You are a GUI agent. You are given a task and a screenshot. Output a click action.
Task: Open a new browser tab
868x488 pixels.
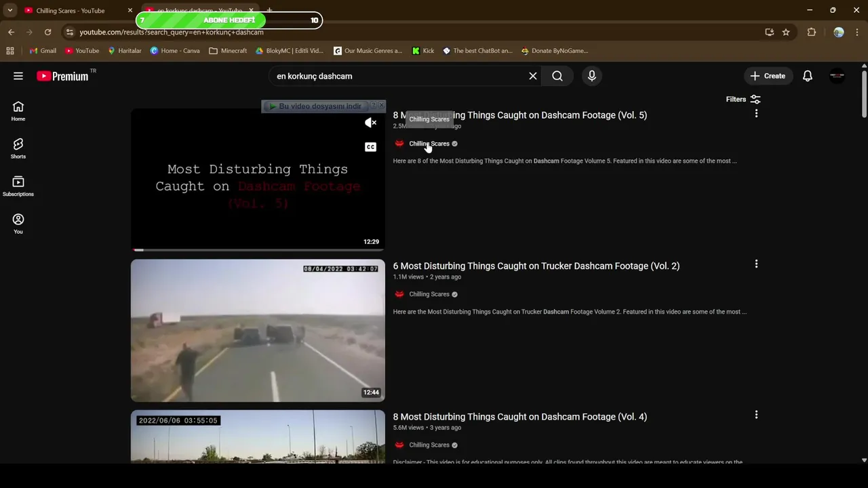click(x=269, y=11)
